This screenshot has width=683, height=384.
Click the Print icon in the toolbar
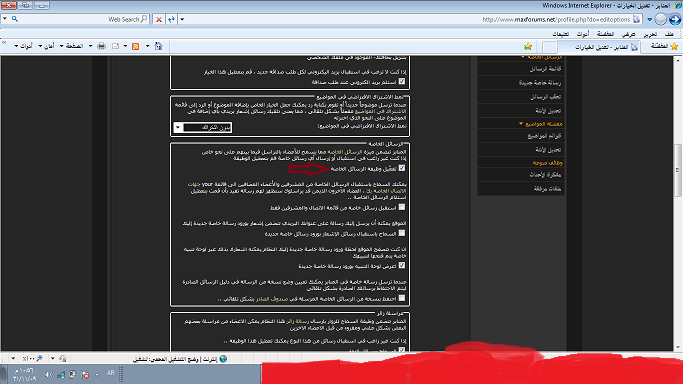tap(101, 46)
